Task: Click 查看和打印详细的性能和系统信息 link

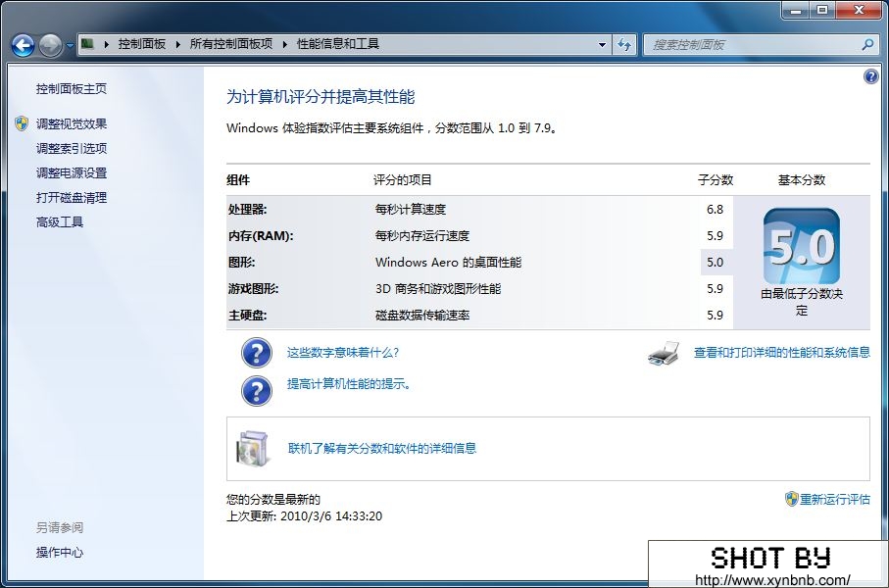Action: pos(781,353)
